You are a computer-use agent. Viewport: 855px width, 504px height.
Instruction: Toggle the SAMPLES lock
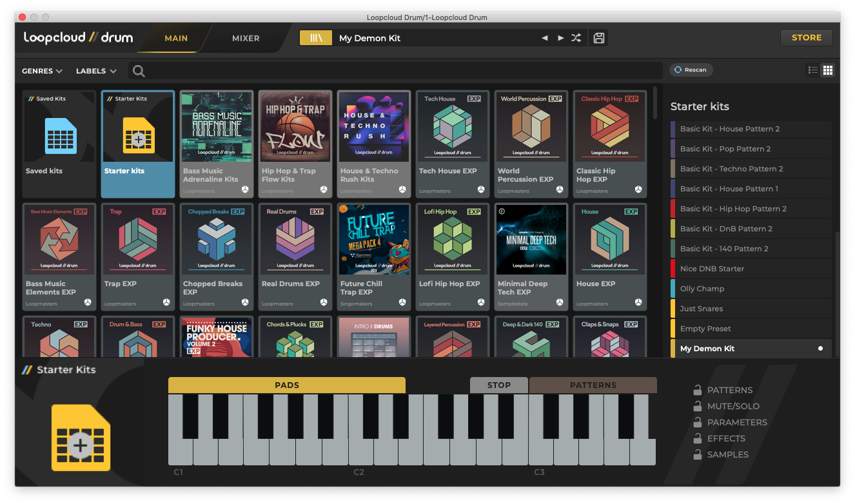click(697, 454)
